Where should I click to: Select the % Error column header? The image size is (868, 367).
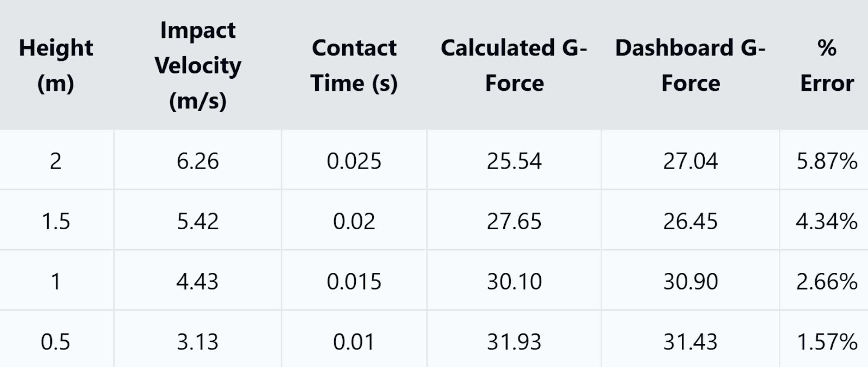click(x=827, y=65)
